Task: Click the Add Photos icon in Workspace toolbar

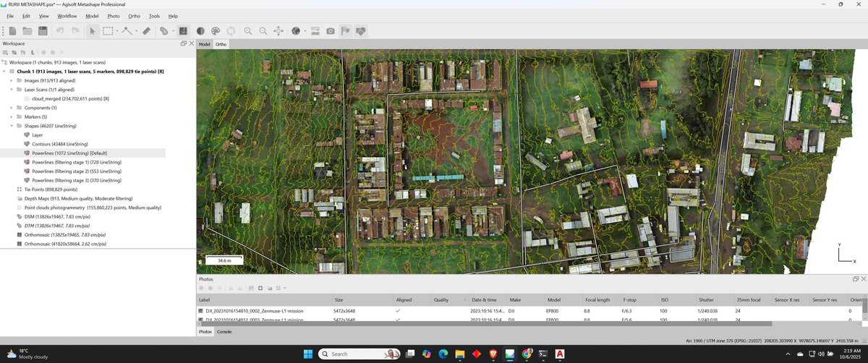Action: [14, 53]
